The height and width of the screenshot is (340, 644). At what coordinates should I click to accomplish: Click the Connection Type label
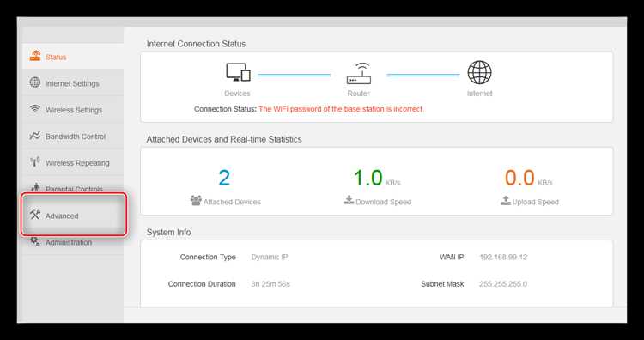pyautogui.click(x=208, y=257)
